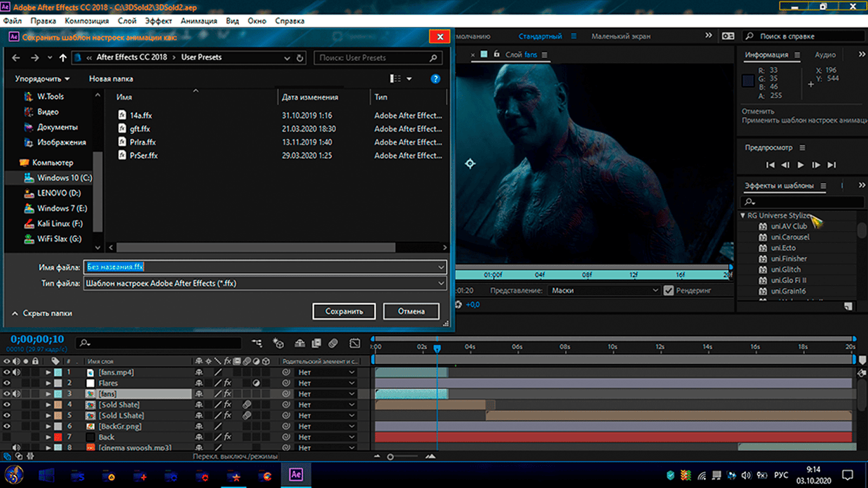Refresh the User Presets folder

[301, 58]
